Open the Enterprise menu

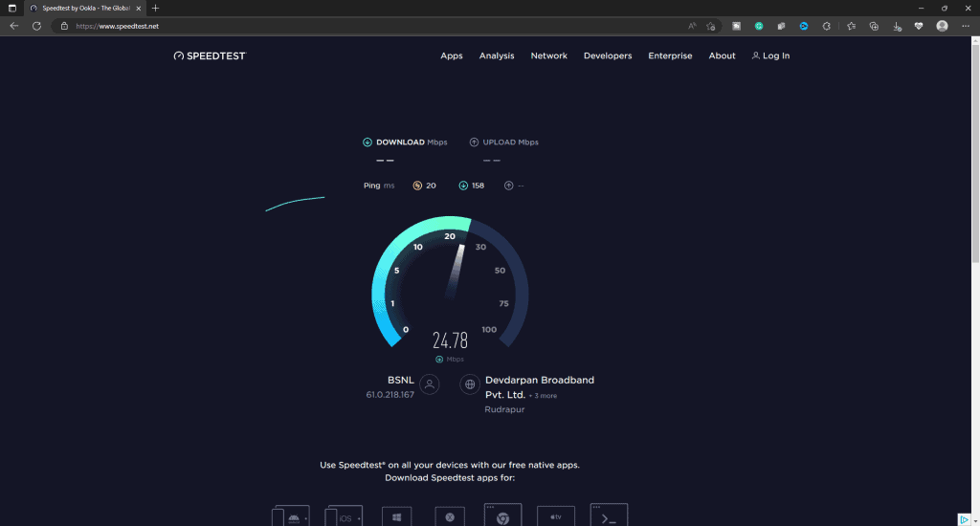(670, 55)
